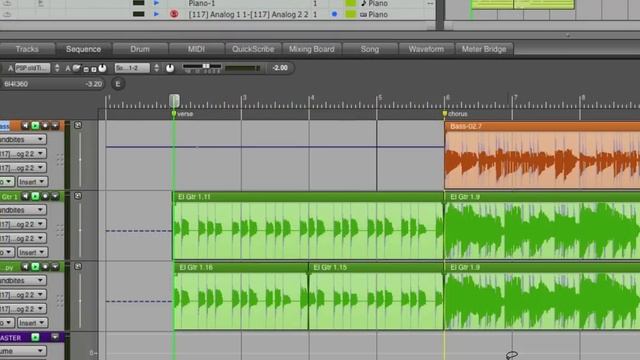
Task: Open the Bass track Soundbites layer dropdown
Action: pos(23,140)
